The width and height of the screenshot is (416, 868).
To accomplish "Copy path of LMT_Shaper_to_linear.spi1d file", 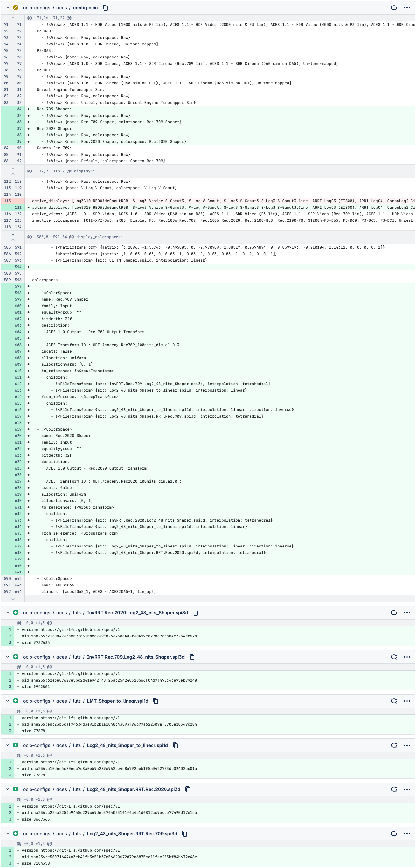I will 156,701.
